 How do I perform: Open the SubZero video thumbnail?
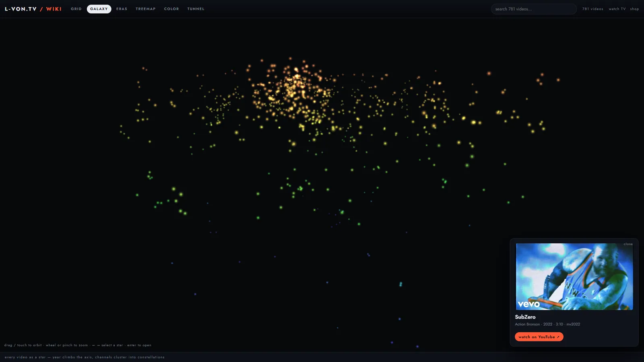(x=574, y=276)
